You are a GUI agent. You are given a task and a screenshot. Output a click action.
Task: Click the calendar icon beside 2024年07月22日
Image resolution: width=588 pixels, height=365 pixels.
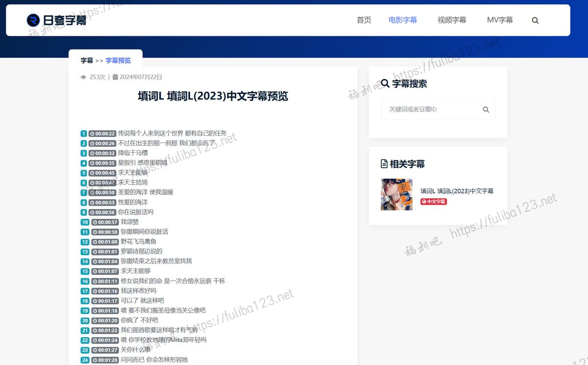pos(115,77)
